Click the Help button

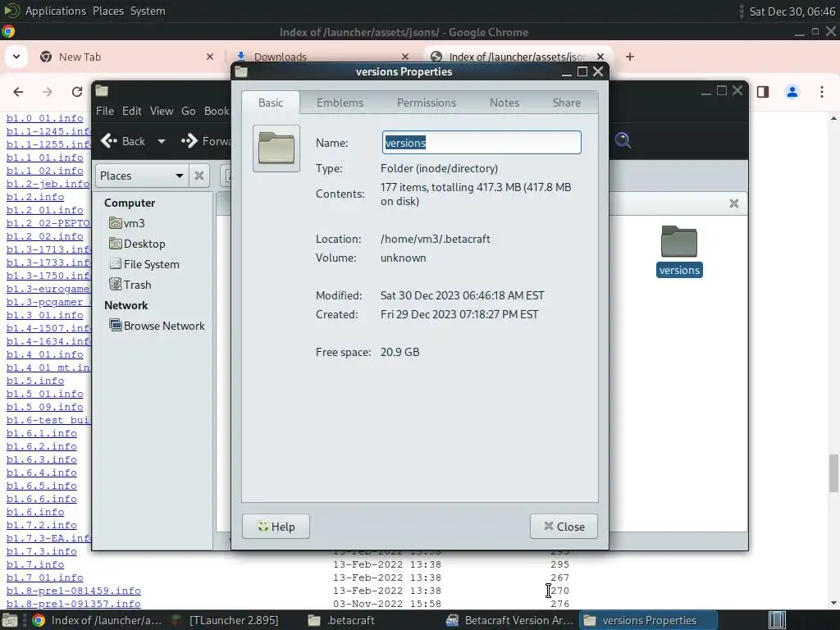tap(276, 527)
